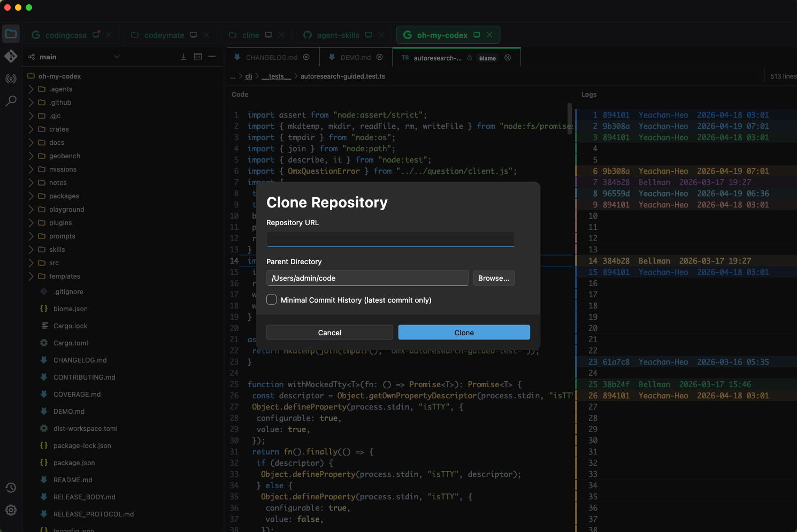Expand the crates folder
The image size is (797, 532).
point(31,129)
